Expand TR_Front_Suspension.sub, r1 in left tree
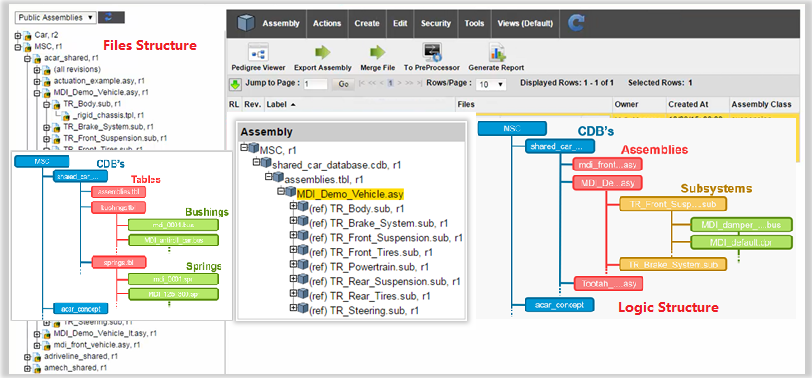The width and height of the screenshot is (812, 378). [46, 138]
